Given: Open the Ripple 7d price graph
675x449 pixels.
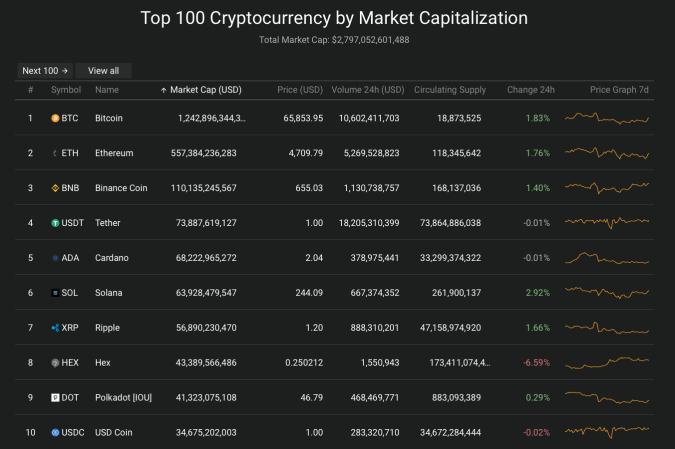Looking at the screenshot, I should pos(607,328).
